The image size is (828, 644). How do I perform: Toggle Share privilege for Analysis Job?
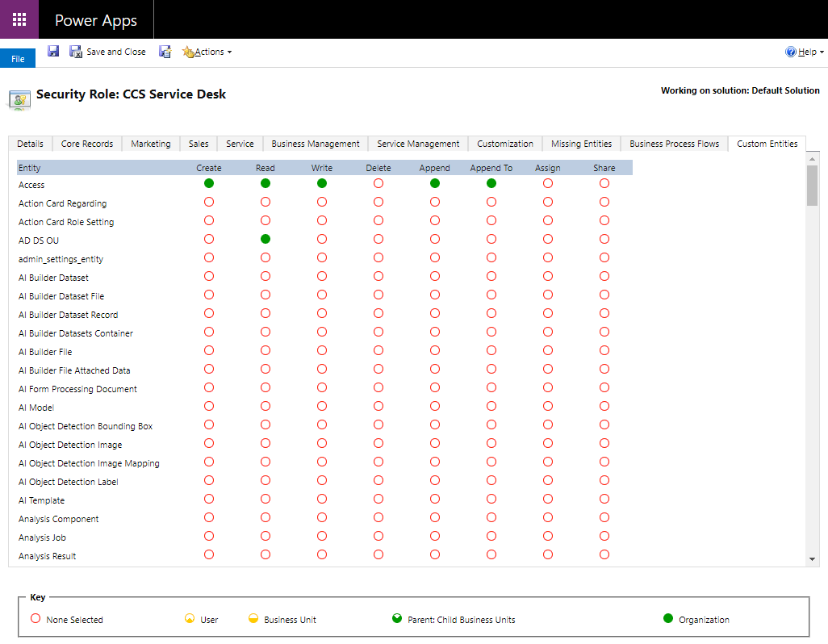(x=604, y=537)
